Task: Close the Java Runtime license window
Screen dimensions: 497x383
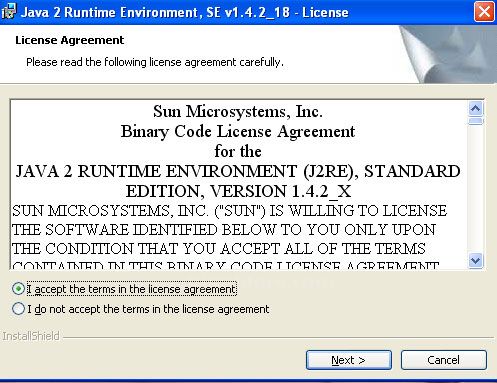Action: coord(484,12)
